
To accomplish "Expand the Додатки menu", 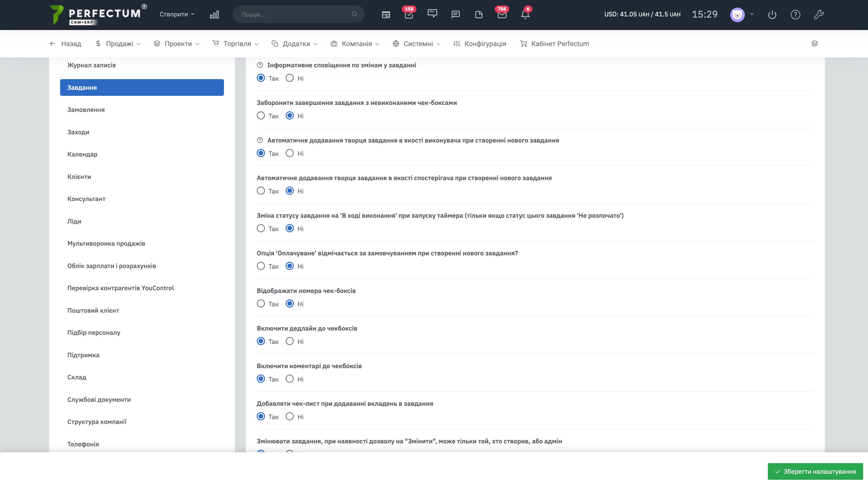I will coord(294,43).
